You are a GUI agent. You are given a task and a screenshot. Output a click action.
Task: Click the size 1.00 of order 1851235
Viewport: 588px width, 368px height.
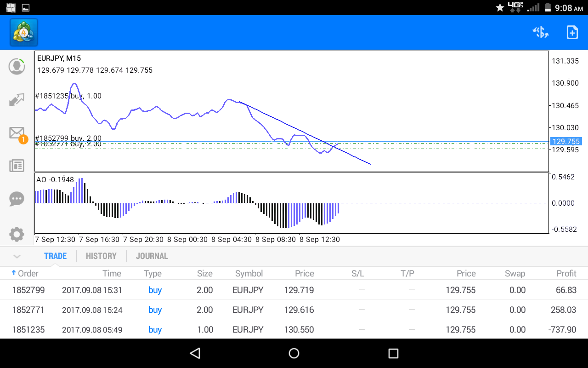click(x=205, y=330)
